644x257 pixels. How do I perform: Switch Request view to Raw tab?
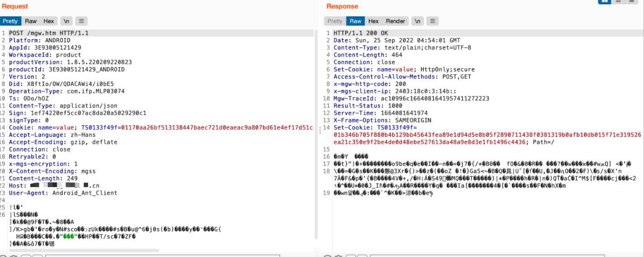[31, 21]
